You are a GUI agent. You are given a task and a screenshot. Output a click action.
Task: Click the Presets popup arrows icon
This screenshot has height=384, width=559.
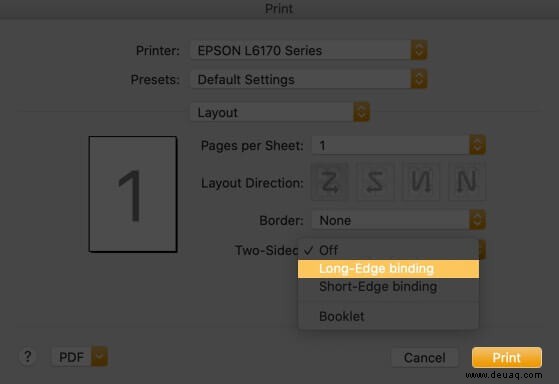pos(419,79)
